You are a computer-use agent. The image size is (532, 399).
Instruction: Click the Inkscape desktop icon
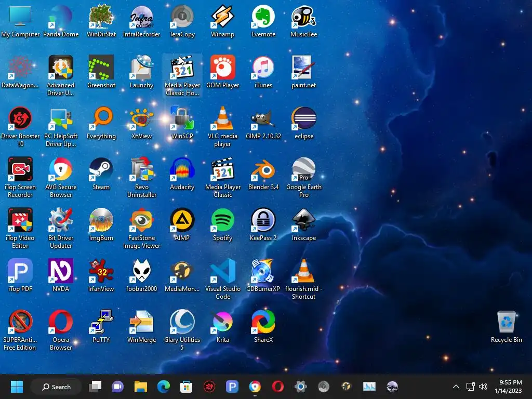pos(303,220)
